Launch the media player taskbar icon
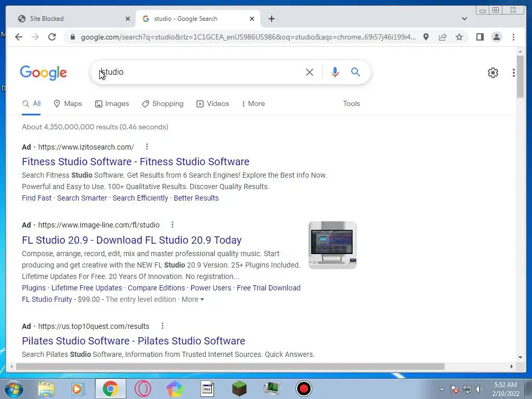532x399 pixels. click(78, 389)
